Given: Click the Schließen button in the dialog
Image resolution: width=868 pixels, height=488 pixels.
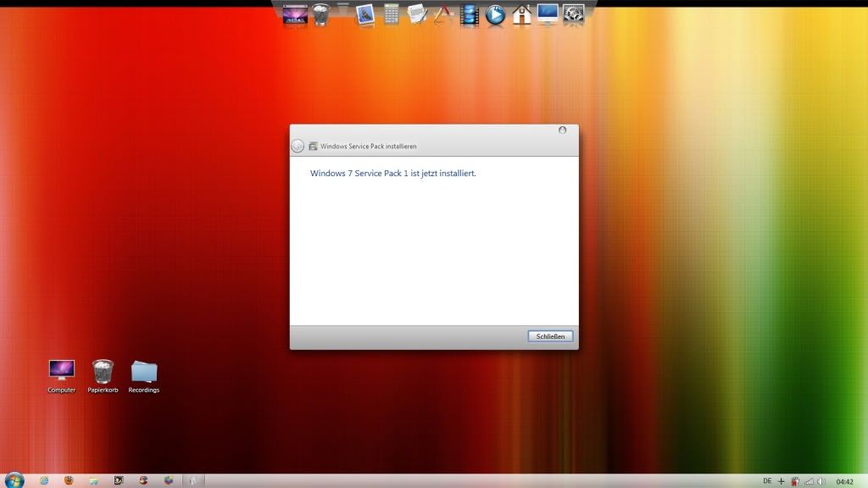Looking at the screenshot, I should [x=550, y=336].
